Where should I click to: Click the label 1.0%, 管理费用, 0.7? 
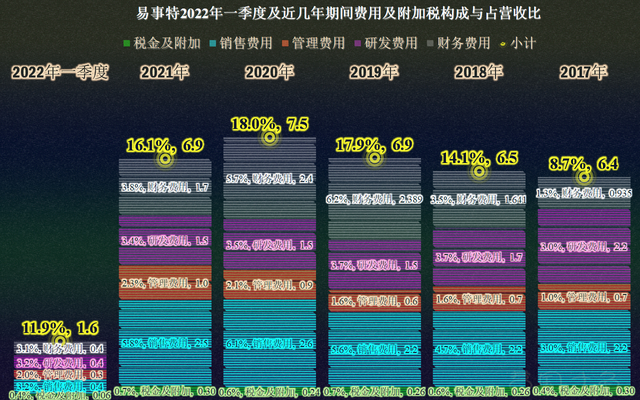[584, 297]
